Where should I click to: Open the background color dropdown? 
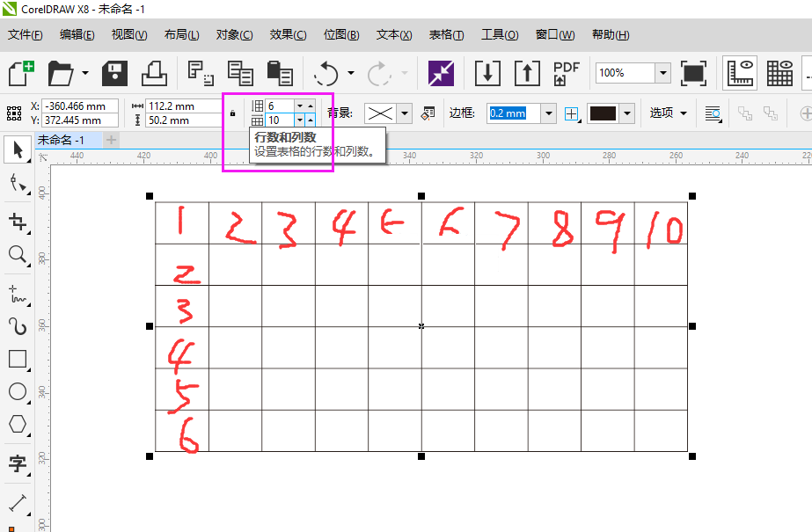(x=405, y=113)
